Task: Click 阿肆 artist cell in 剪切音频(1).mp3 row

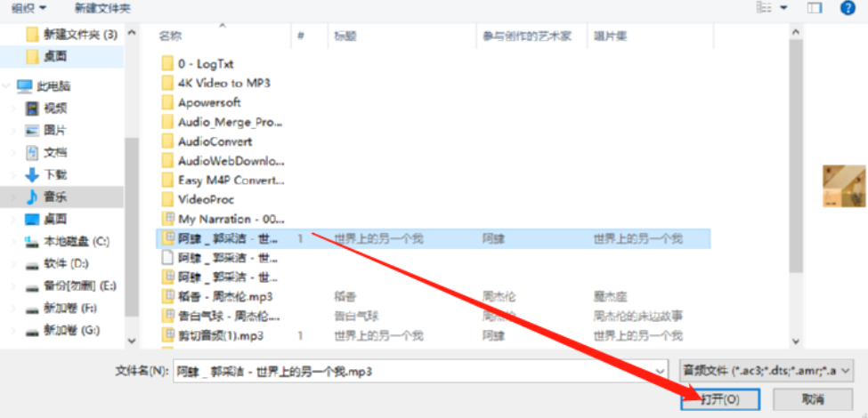Action: click(494, 335)
